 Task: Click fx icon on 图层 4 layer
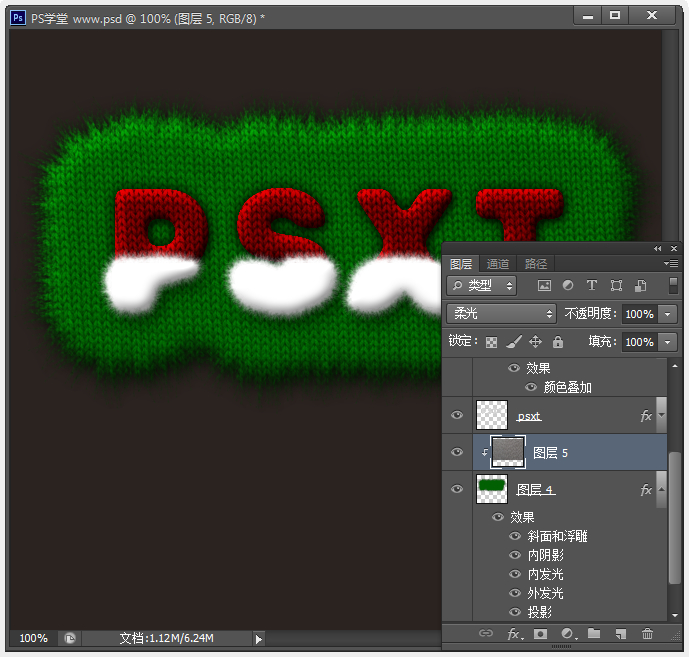[645, 490]
